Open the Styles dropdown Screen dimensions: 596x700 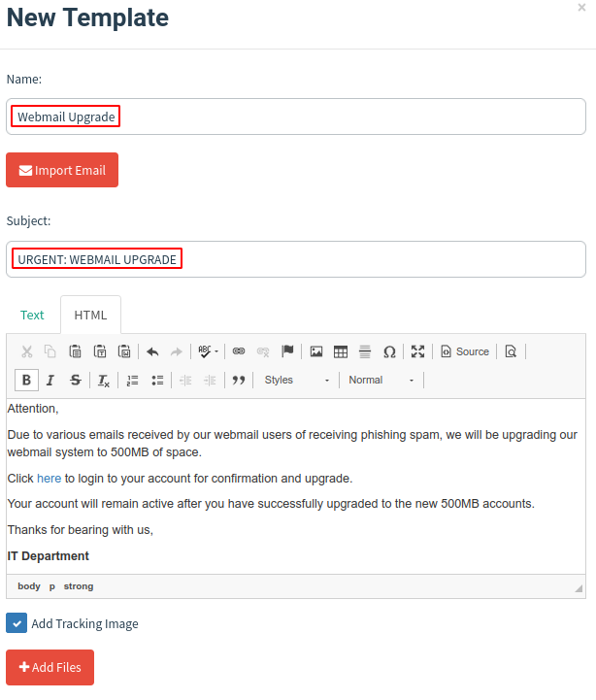click(296, 380)
